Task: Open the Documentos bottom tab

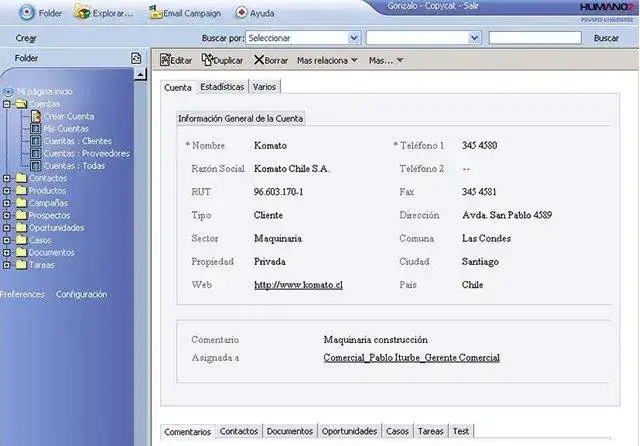Action: coord(290,431)
